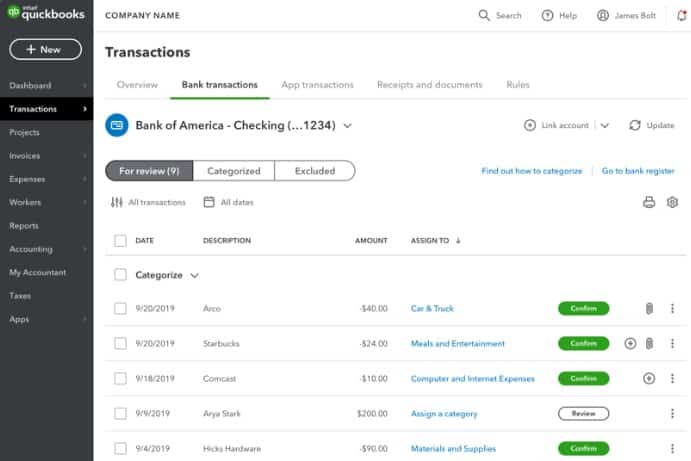This screenshot has height=461, width=691.
Task: Select the Arya Stark transaction checkbox
Action: [120, 413]
